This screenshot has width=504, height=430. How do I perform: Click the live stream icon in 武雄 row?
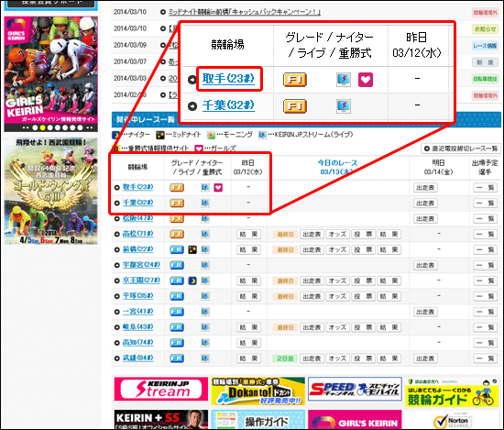pos(205,358)
